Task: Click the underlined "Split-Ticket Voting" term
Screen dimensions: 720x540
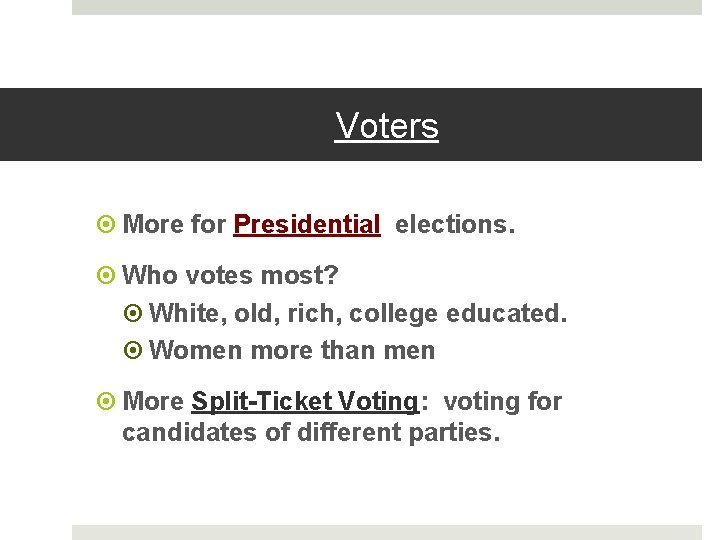Action: (x=304, y=402)
